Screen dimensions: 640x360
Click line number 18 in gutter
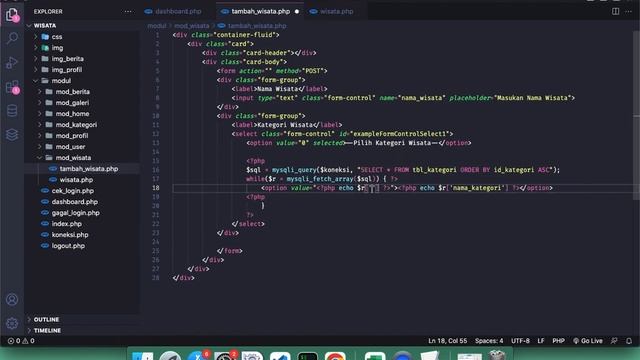click(x=156, y=188)
